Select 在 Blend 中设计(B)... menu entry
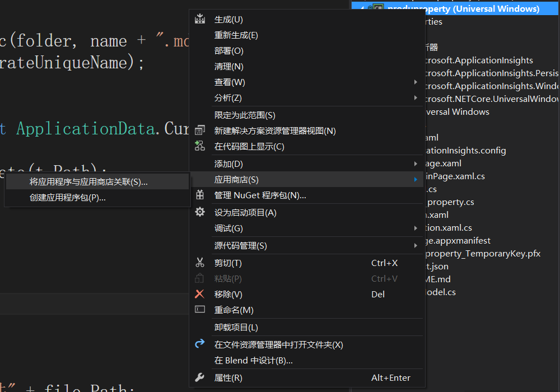This screenshot has width=560, height=392. click(x=307, y=361)
